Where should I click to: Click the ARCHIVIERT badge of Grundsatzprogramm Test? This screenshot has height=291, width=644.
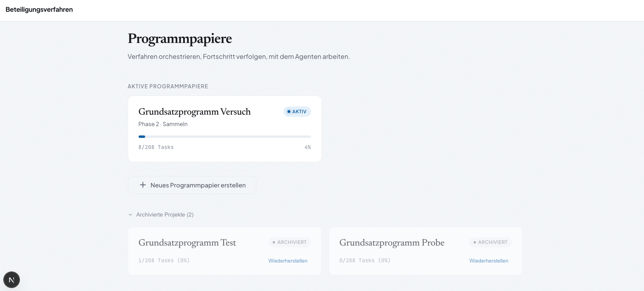tap(290, 242)
